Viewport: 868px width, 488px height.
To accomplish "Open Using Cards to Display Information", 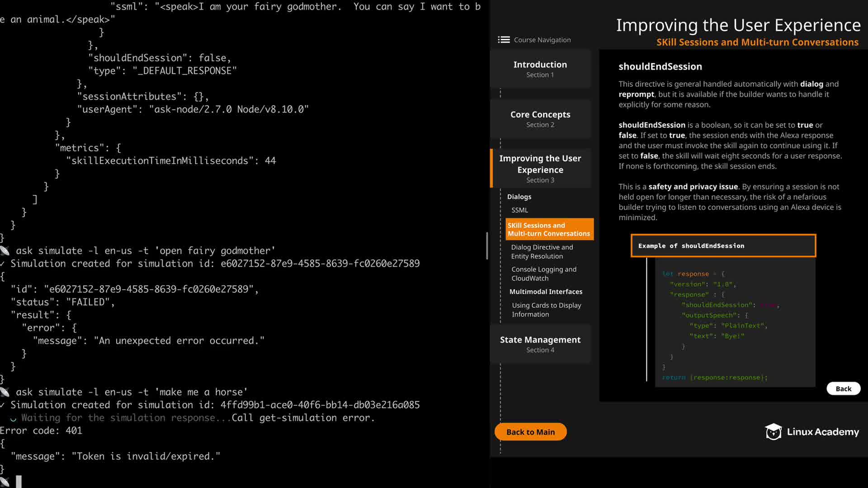I will coord(546,310).
